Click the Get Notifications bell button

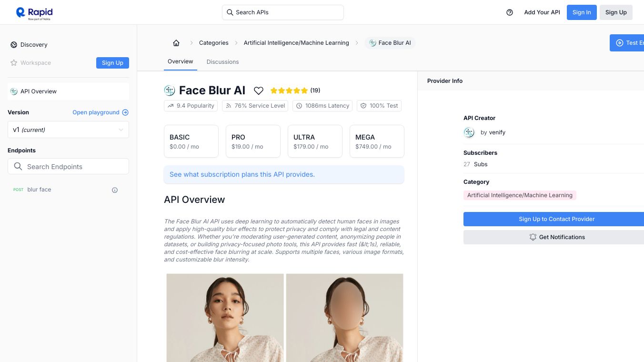[x=556, y=237]
